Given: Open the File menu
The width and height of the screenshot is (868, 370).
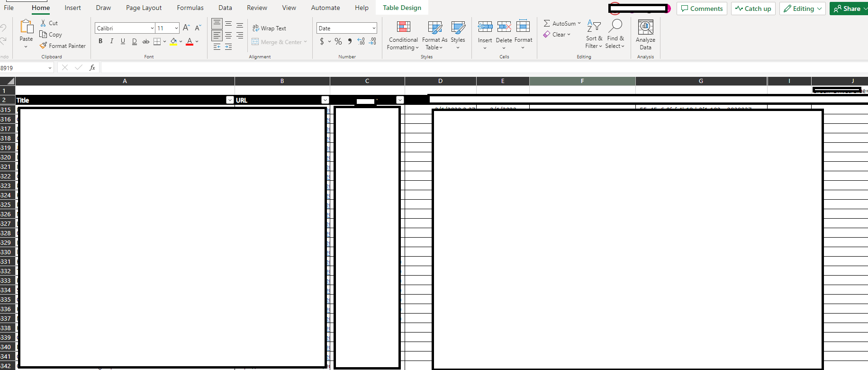Looking at the screenshot, I should (x=9, y=8).
